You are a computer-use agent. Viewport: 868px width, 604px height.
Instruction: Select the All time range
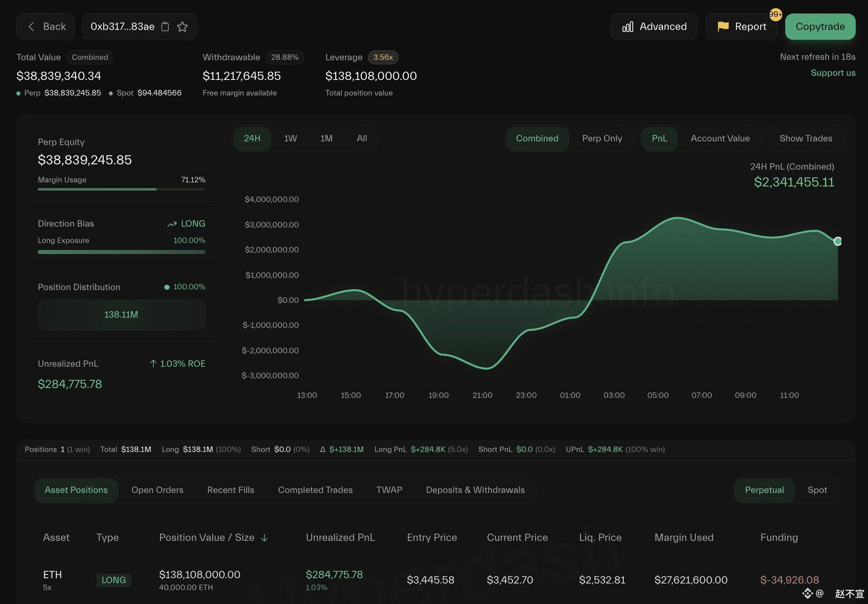click(361, 139)
